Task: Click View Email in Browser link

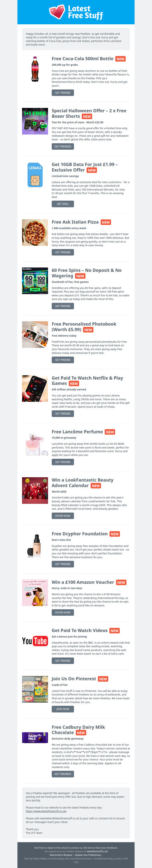Action: click(x=61, y=855)
